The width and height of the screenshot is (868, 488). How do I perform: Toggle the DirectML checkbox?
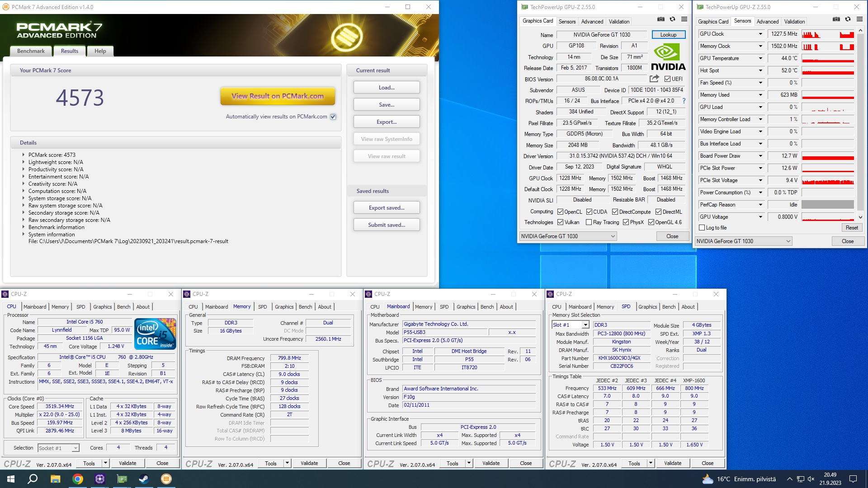(658, 212)
